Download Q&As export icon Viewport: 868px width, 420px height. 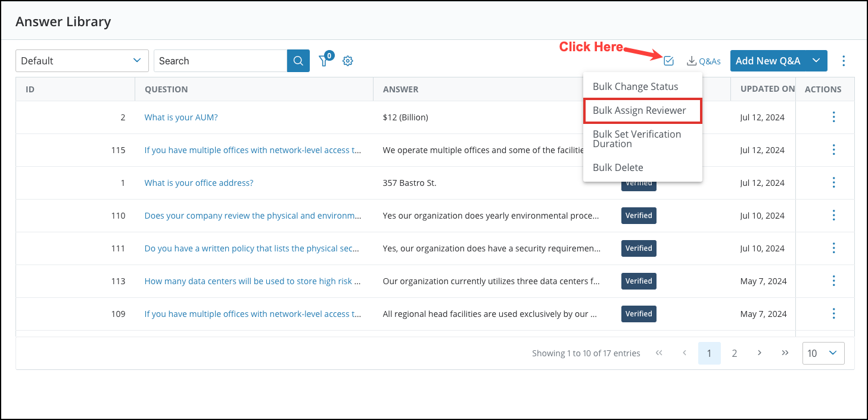(703, 61)
